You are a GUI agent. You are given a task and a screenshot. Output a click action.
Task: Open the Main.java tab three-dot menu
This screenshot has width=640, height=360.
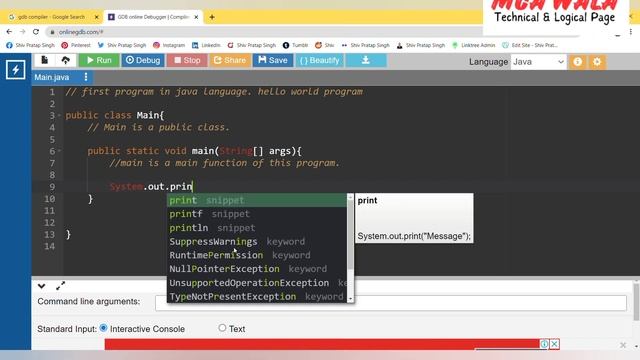tap(86, 77)
